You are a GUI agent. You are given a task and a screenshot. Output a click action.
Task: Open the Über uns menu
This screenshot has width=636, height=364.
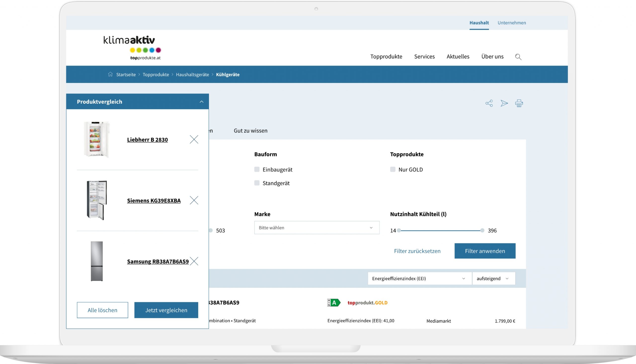492,57
